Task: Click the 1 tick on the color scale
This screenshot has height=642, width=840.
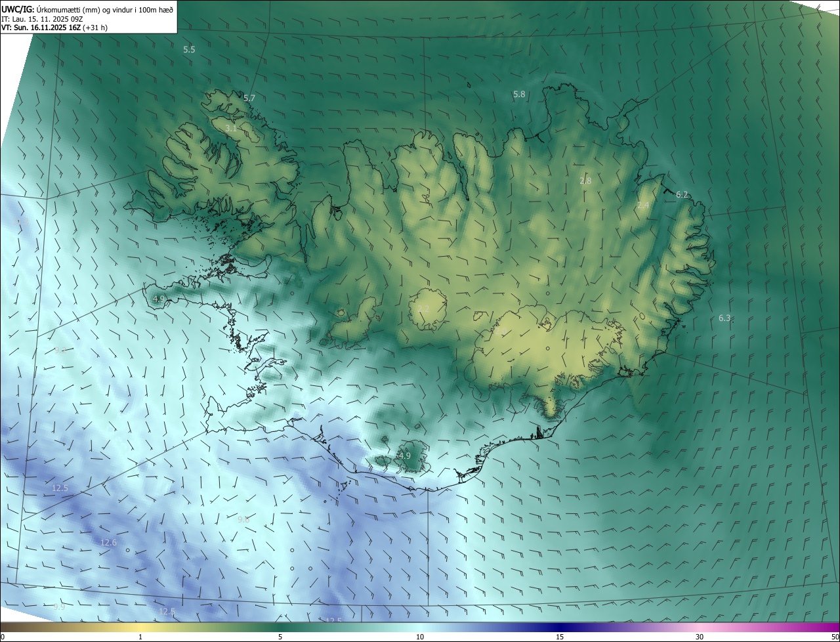Action: [x=140, y=637]
